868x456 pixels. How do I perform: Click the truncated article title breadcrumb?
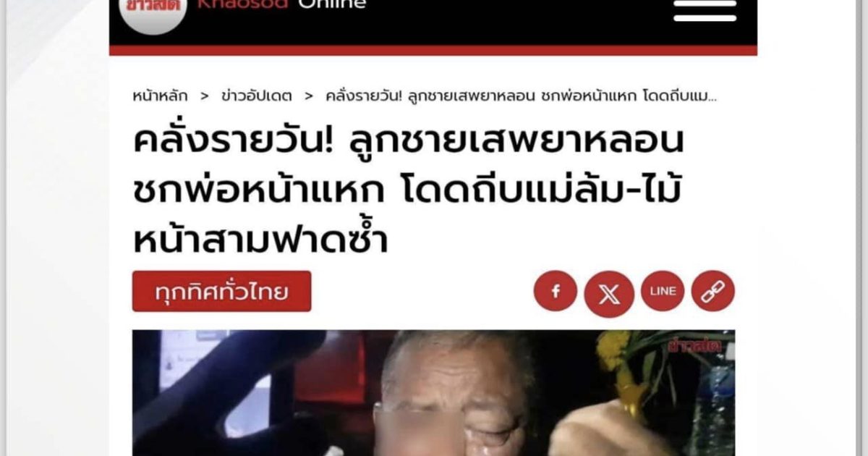pos(521,96)
